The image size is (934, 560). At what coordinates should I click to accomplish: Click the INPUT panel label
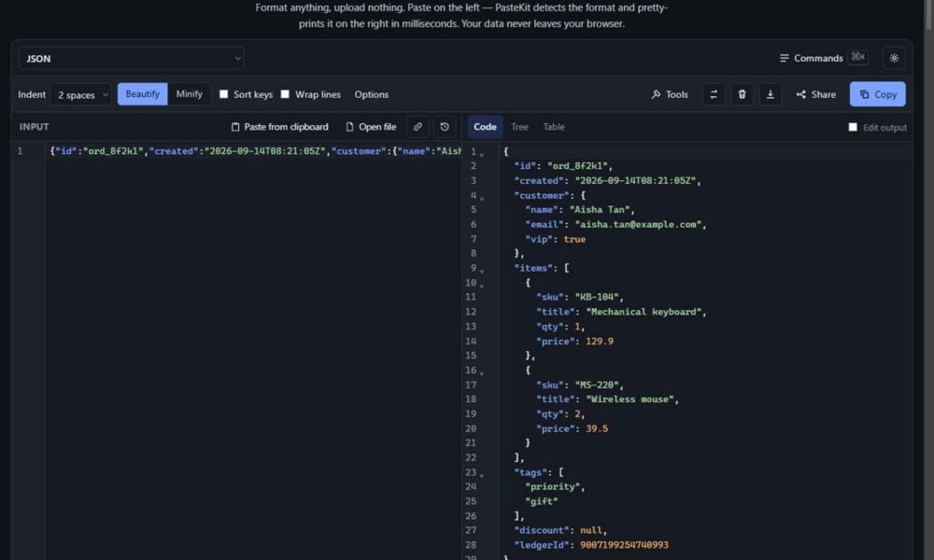34,127
